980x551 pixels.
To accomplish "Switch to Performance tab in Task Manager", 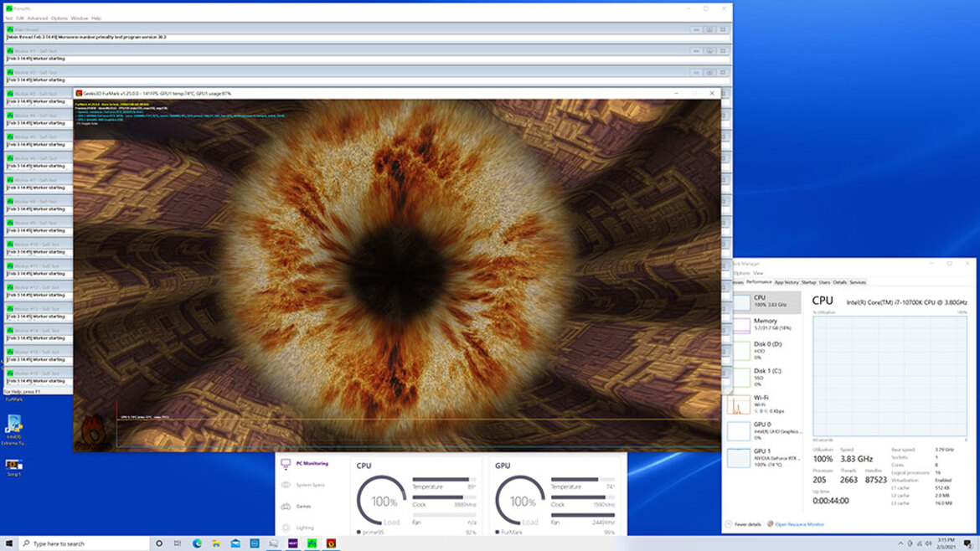I will 759,282.
